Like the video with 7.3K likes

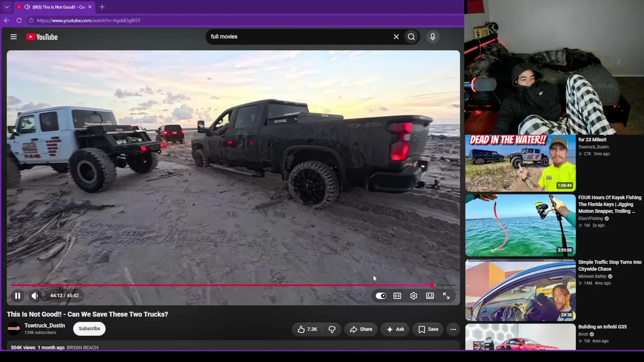[x=307, y=329]
